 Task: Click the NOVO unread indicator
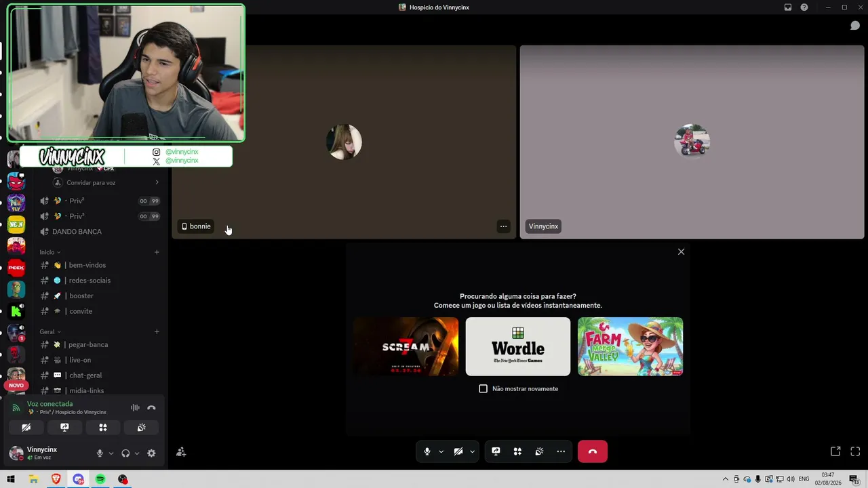coord(16,386)
